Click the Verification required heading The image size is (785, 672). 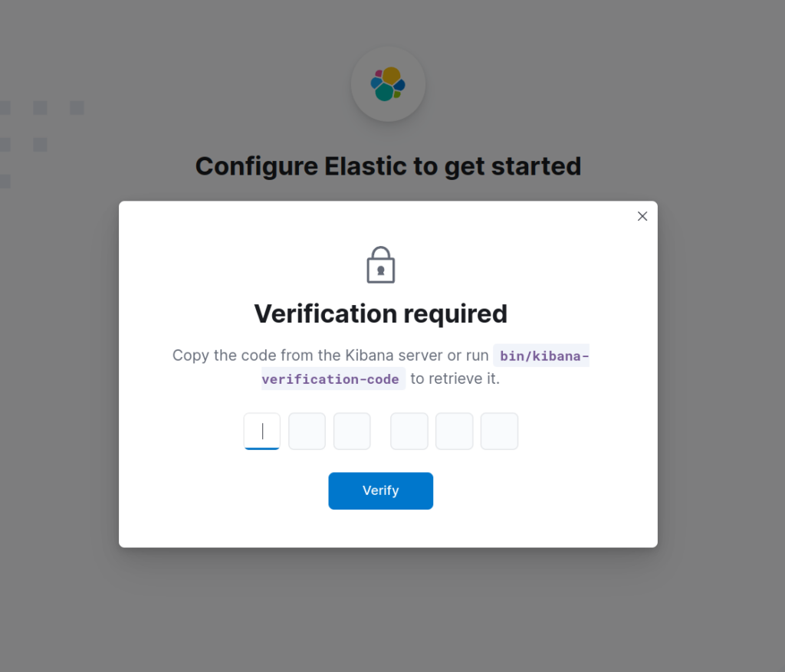pos(380,313)
